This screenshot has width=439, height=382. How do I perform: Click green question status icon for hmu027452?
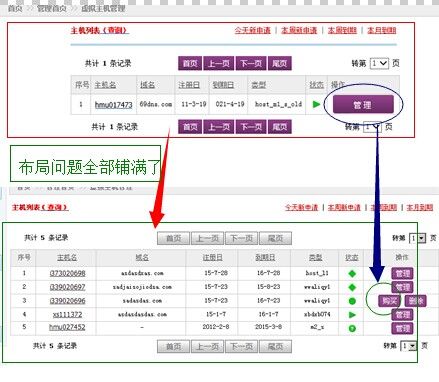pos(352,328)
